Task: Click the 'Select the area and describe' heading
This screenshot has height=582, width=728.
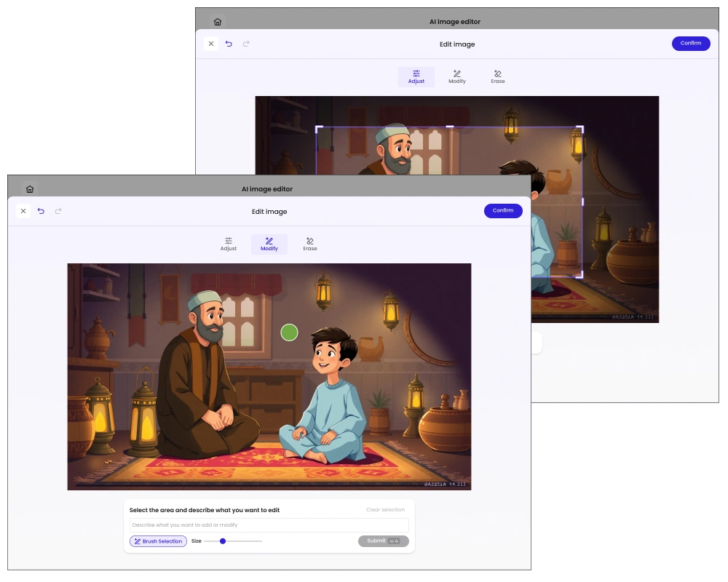Action: click(205, 510)
